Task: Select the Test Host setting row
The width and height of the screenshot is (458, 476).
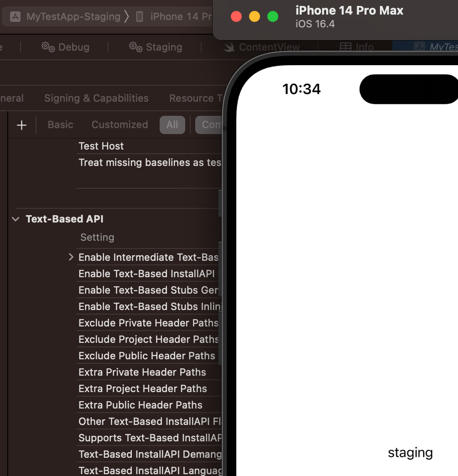Action: 149,146
